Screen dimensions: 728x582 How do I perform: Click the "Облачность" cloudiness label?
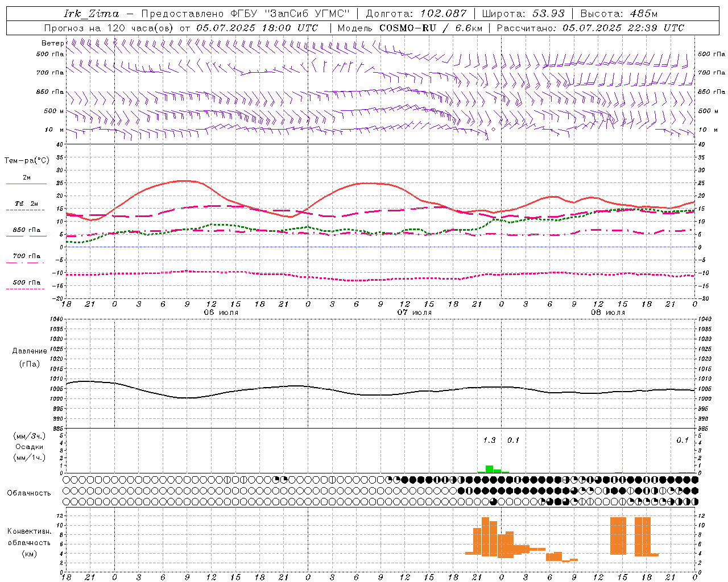(29, 493)
